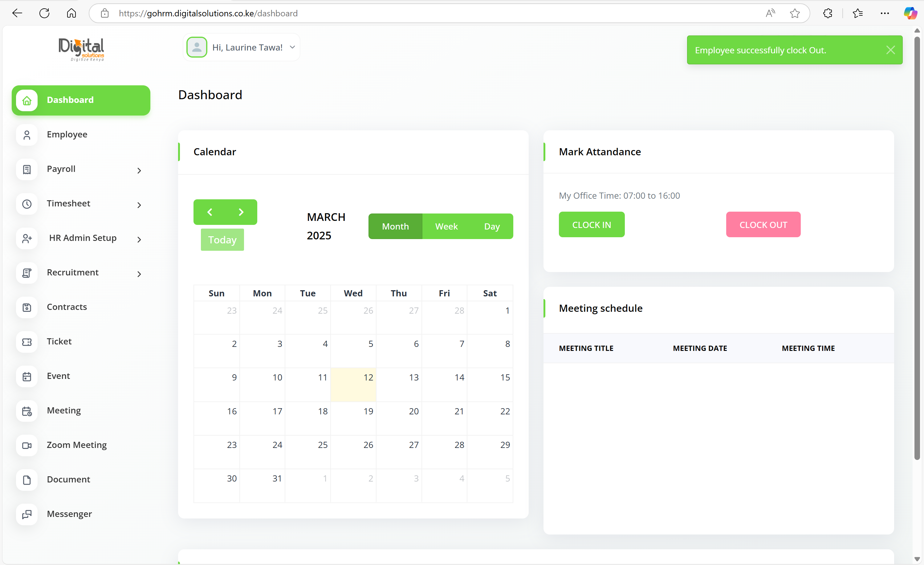Select March 20 in calendar
The width and height of the screenshot is (924, 565).
(x=399, y=418)
